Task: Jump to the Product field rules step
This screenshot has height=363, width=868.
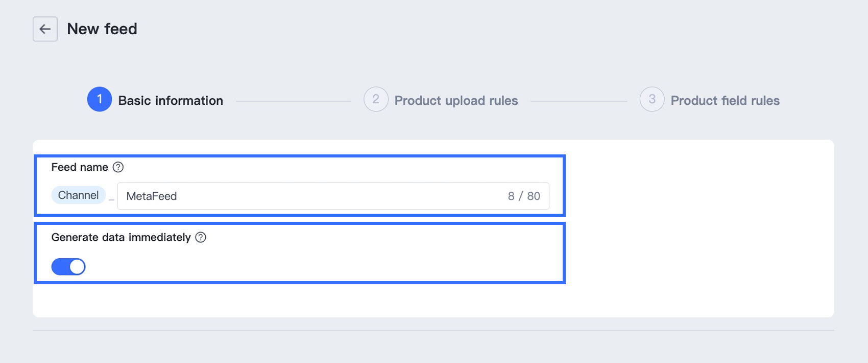Action: point(725,101)
